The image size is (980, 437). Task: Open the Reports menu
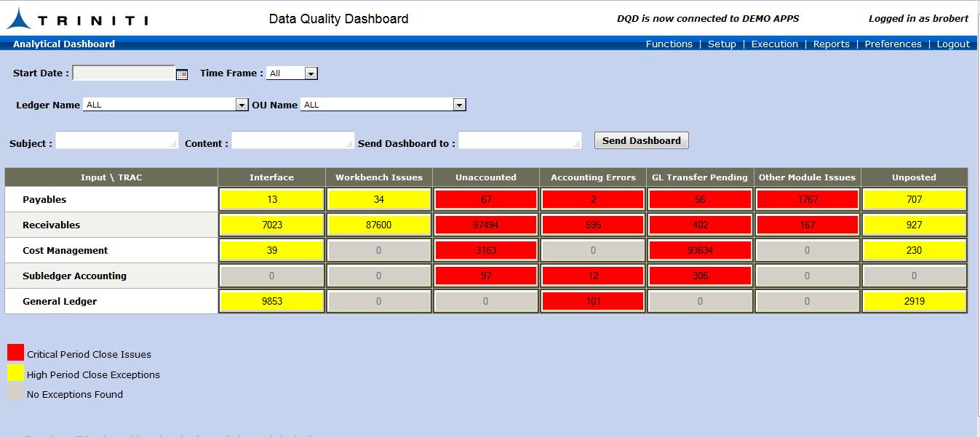832,44
